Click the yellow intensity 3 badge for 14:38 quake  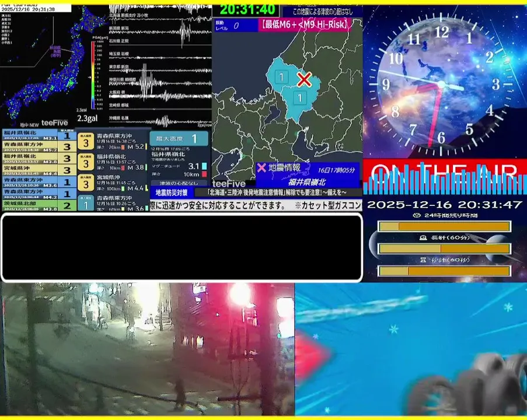pos(86,141)
